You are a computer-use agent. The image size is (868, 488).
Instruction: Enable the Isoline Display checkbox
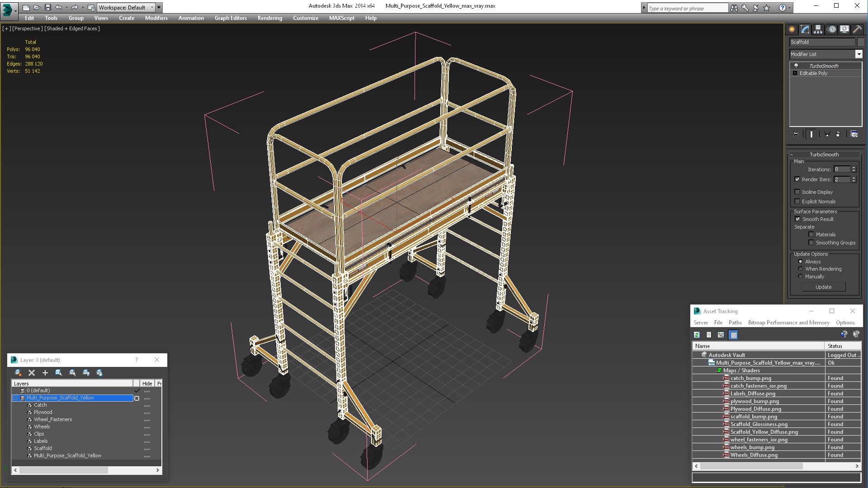(797, 192)
